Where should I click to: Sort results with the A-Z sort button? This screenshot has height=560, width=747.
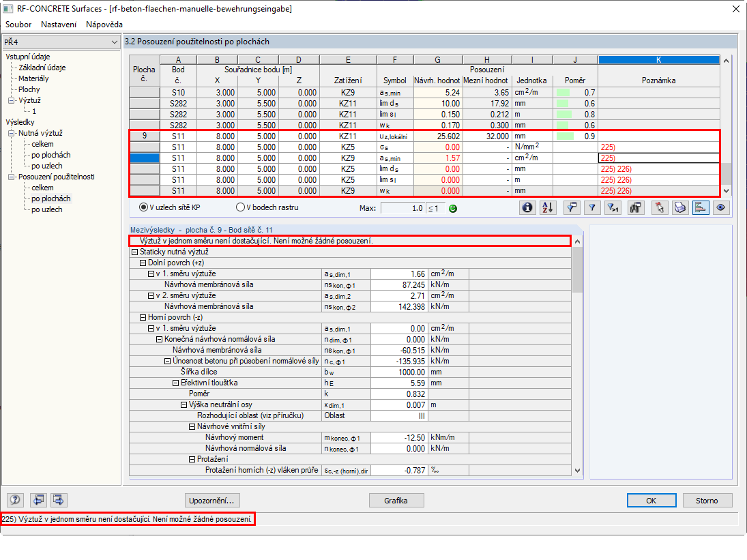tap(547, 207)
